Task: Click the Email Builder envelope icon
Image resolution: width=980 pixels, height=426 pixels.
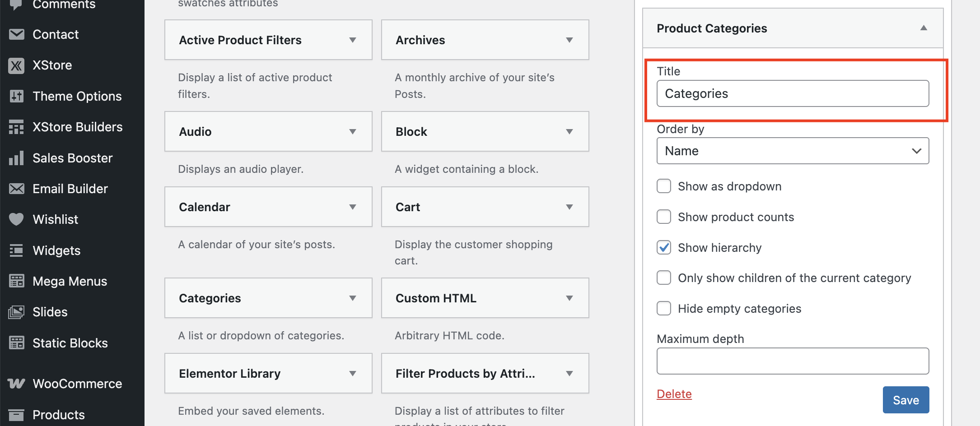Action: [16, 189]
